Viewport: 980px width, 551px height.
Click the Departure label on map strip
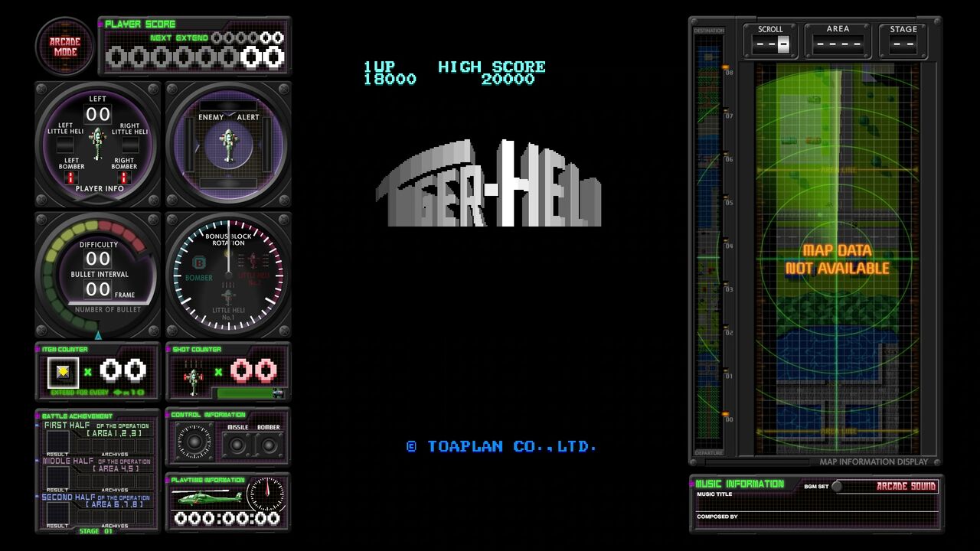708,453
